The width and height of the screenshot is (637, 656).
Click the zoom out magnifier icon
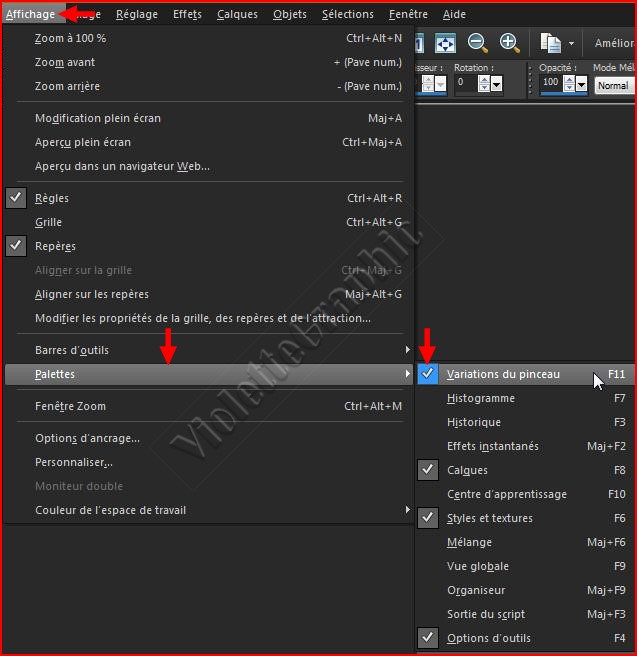tap(477, 42)
